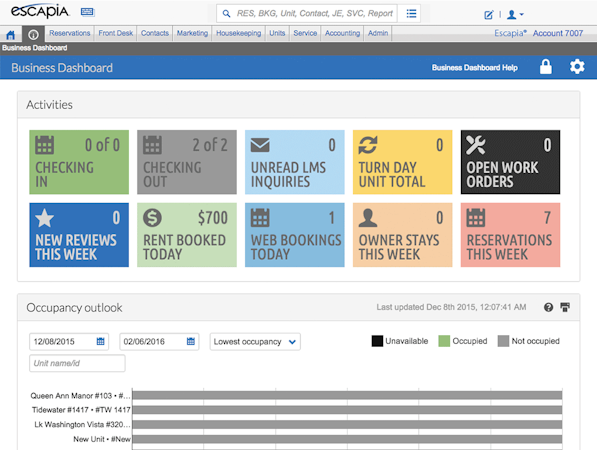Open start date calendar picker for 12/08/2015
The height and width of the screenshot is (450, 597).
pos(101,341)
